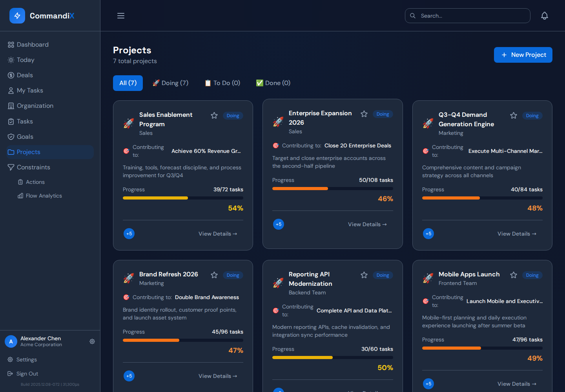Click rocket icon of Brand Refresh 2026
This screenshot has width=565, height=392.
[x=129, y=278]
